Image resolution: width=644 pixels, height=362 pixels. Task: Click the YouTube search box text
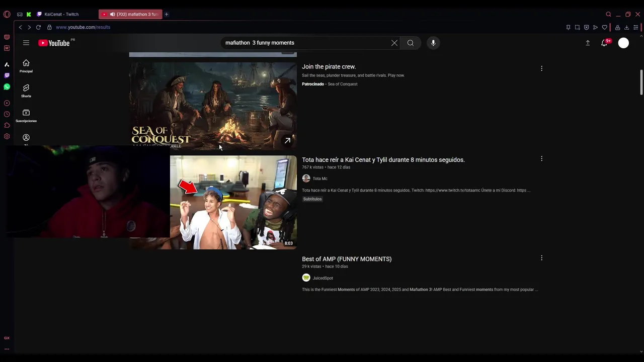[x=260, y=43]
